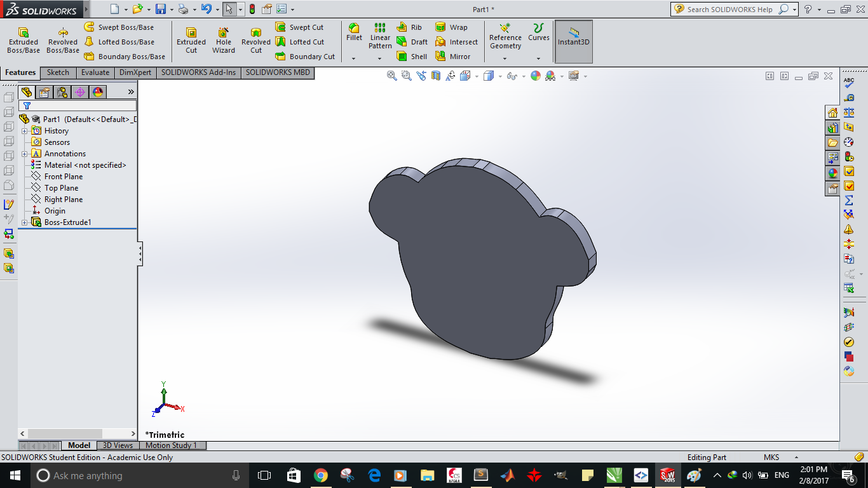Select the Top Plane
Viewport: 868px width, 488px height.
coord(55,188)
